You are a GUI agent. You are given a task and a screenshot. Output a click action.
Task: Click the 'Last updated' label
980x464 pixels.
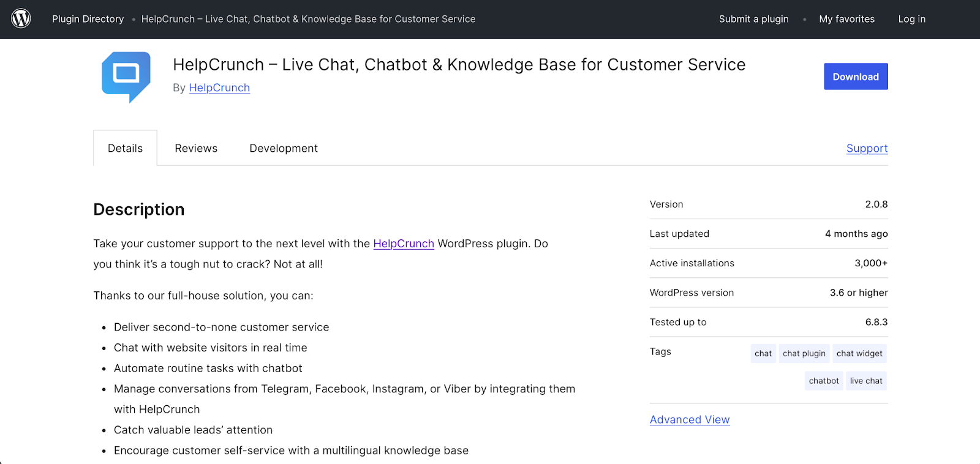point(679,234)
